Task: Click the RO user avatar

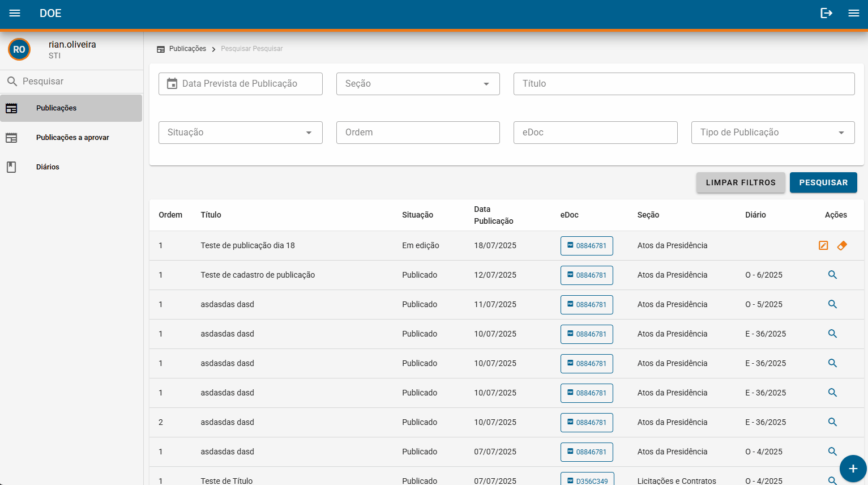Action: tap(19, 49)
